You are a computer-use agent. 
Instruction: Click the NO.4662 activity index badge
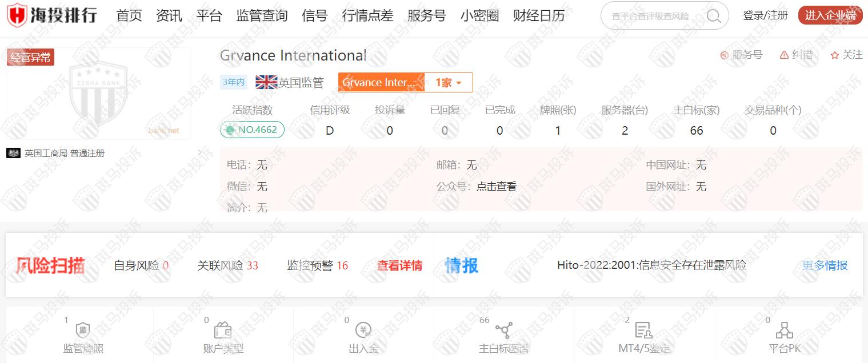pos(252,130)
